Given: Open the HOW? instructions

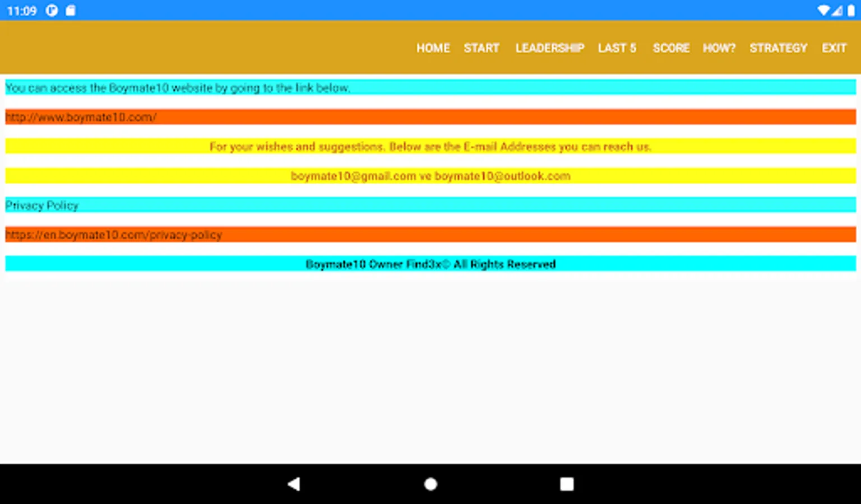Looking at the screenshot, I should click(719, 48).
